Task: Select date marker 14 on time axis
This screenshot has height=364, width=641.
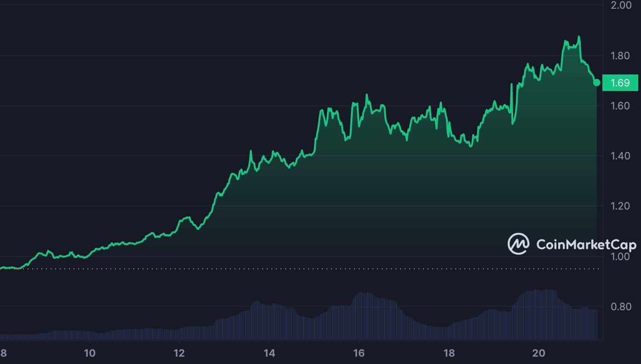Action: point(269,353)
